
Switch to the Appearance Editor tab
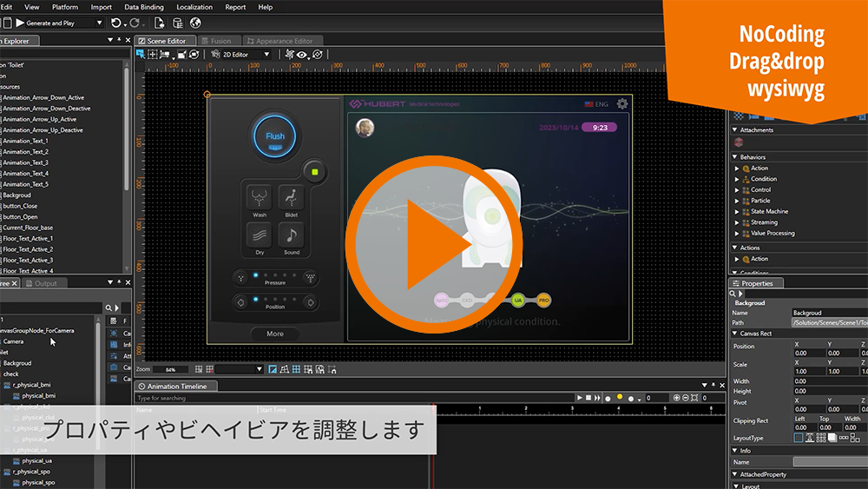click(283, 41)
